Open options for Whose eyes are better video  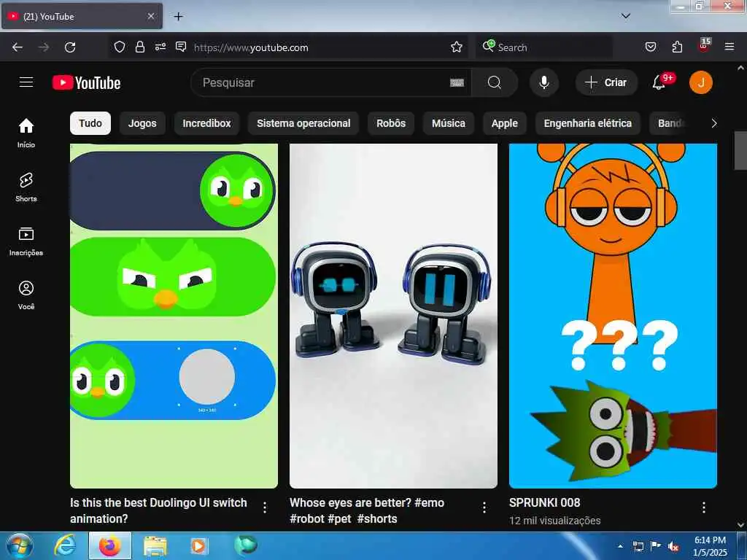click(x=484, y=507)
